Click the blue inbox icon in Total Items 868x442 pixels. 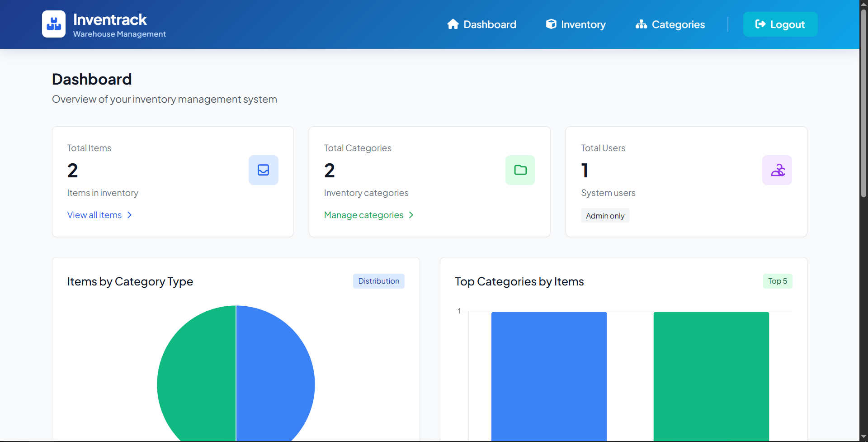[264, 170]
